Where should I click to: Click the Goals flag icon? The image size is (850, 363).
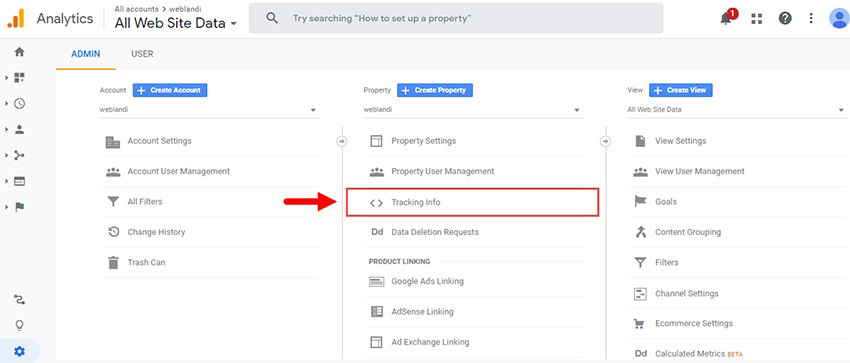(x=640, y=202)
